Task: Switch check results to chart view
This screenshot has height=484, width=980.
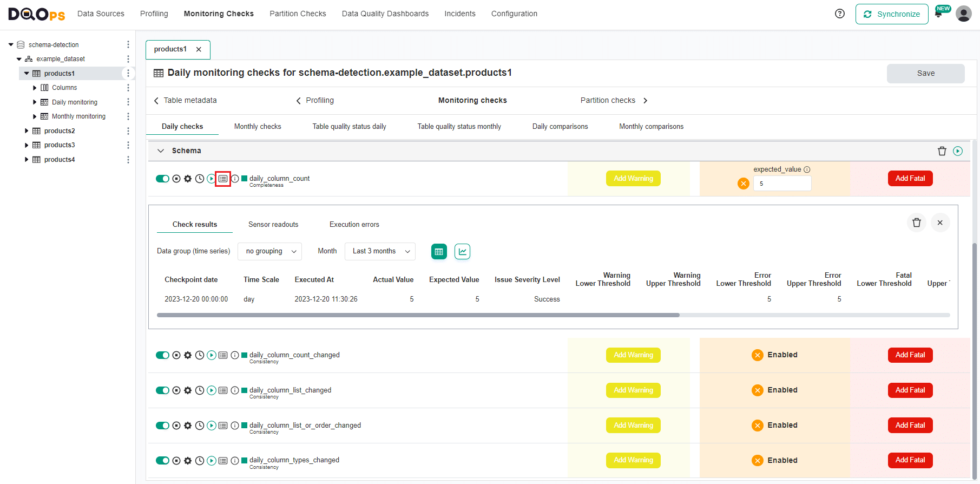Action: pos(462,251)
